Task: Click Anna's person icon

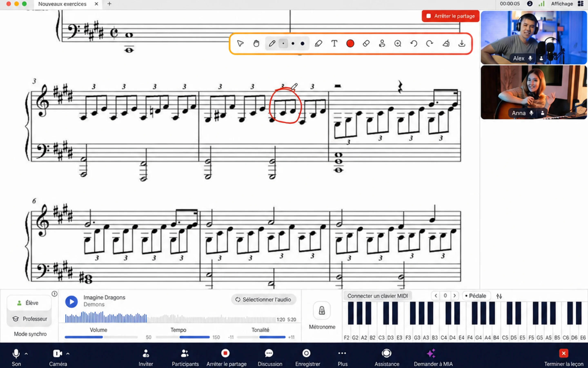Action: pyautogui.click(x=542, y=113)
